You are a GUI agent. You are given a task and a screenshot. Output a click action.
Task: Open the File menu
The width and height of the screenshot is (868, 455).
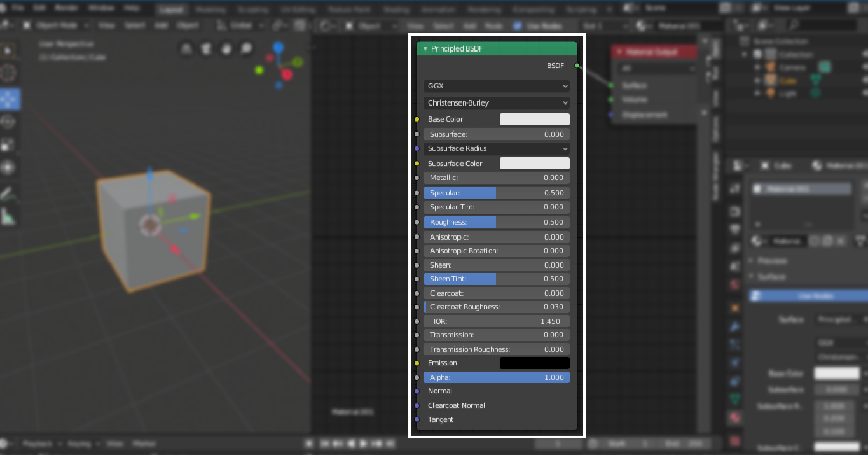point(18,8)
